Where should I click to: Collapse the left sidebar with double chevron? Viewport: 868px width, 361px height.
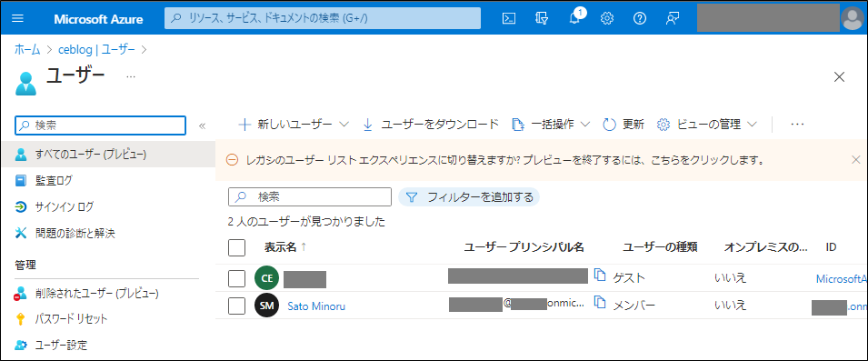202,125
